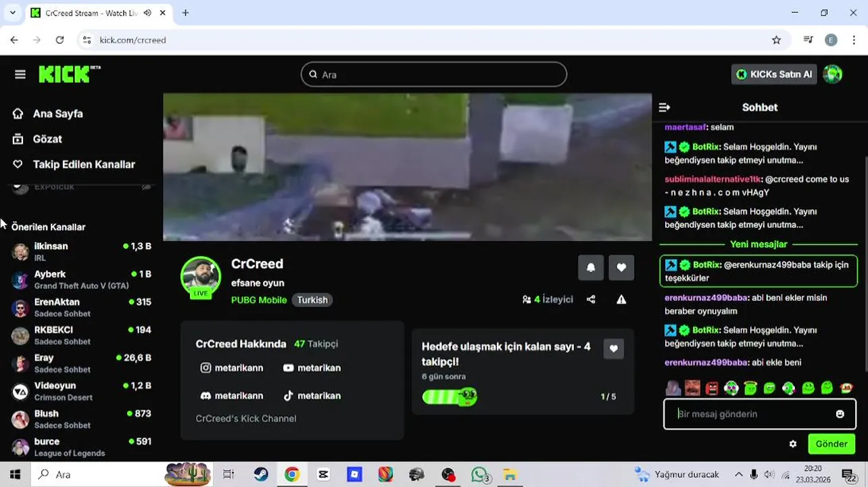Viewport: 868px width, 487px height.
Task: Open Videoyun Crimson Desert channel
Action: pos(82,391)
